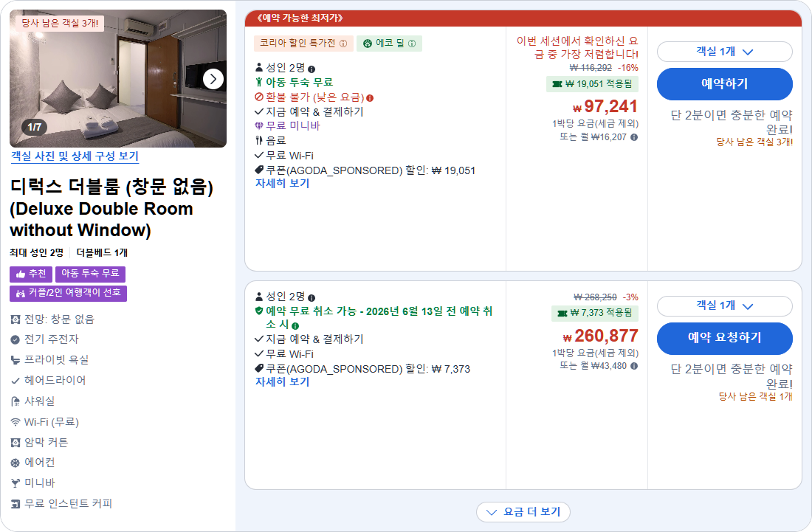Click the 프라이빗 욕실 bath icon
The image size is (812, 532).
point(16,360)
